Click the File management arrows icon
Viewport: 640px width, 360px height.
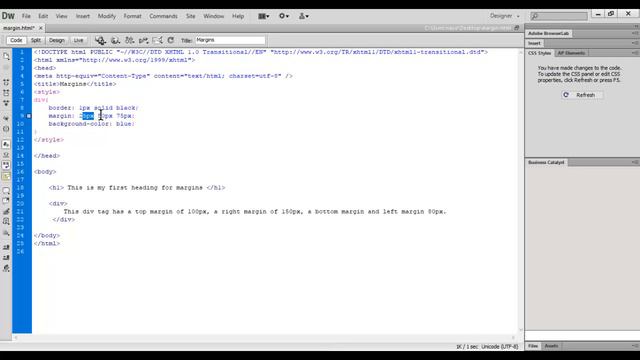tap(129, 40)
